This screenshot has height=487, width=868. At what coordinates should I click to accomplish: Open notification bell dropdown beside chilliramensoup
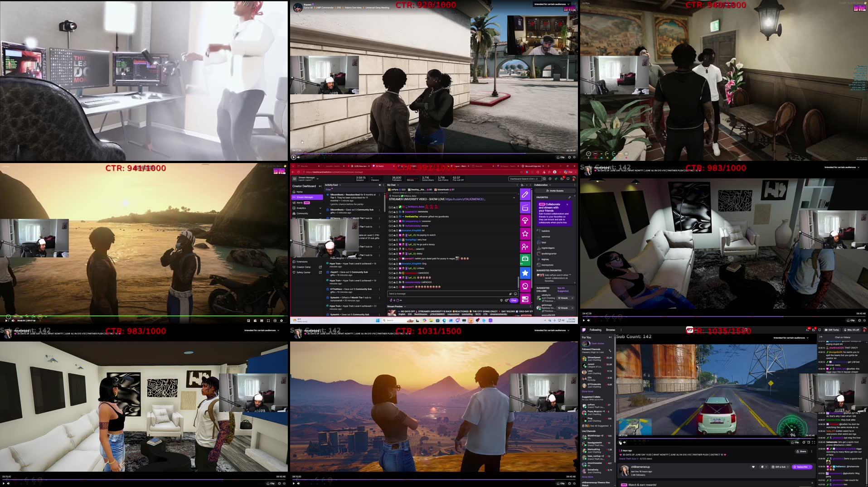click(764, 467)
